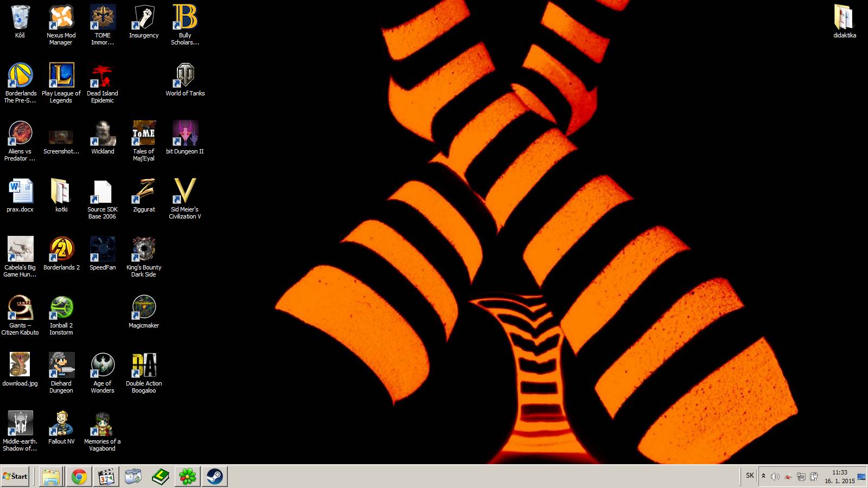Select the prax.docx Word document
This screenshot has width=868, height=488.
click(x=20, y=196)
